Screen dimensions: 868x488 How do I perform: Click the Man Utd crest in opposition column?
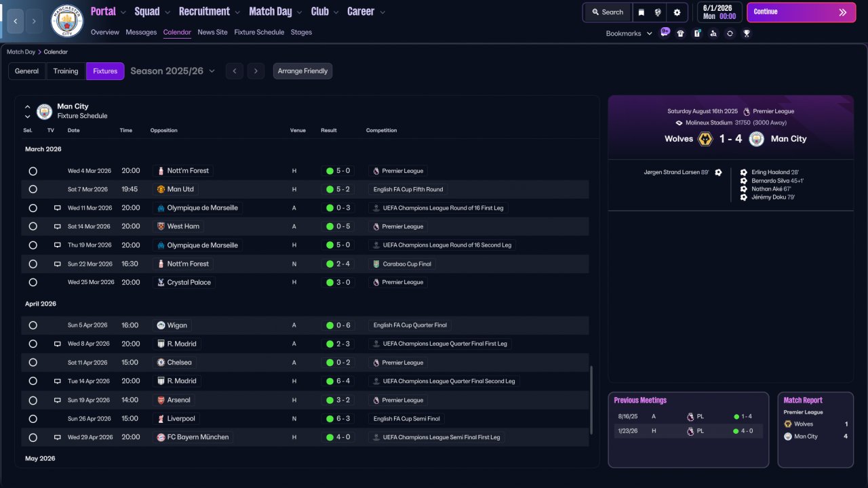pos(161,189)
